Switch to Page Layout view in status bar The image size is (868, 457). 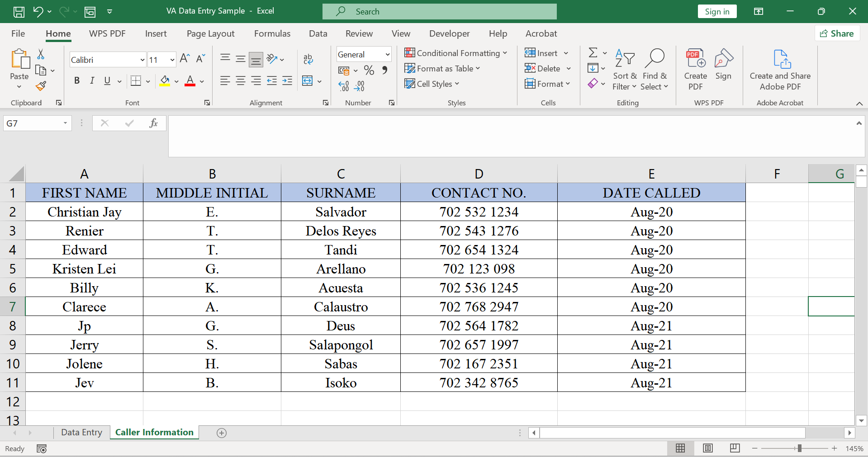pos(708,448)
